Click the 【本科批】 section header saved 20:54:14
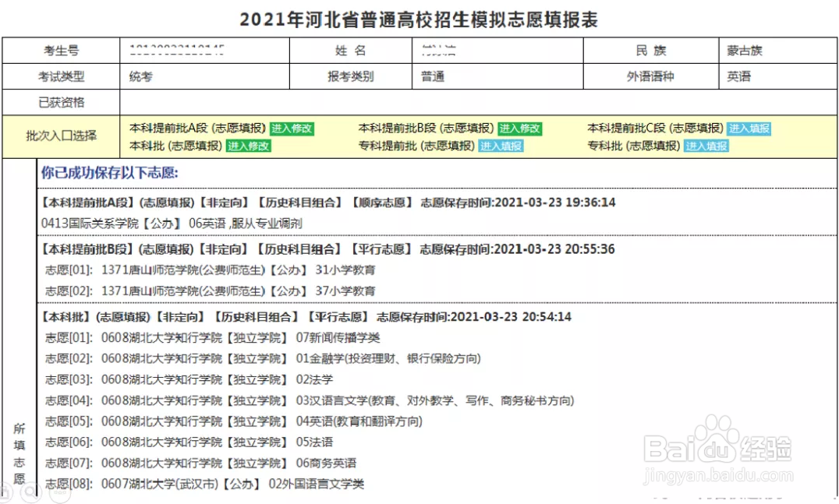 point(306,317)
